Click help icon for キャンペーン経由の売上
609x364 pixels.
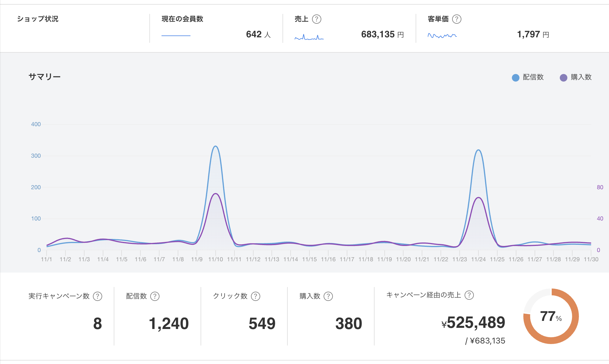(x=470, y=295)
